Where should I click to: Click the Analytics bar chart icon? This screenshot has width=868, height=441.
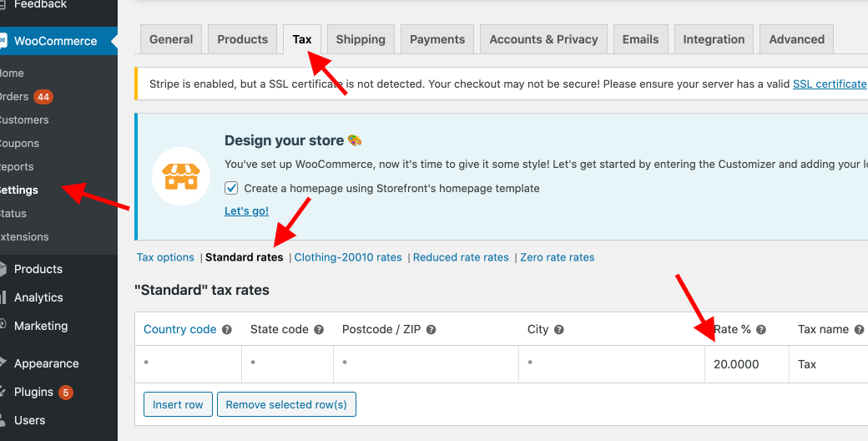[x=3, y=297]
